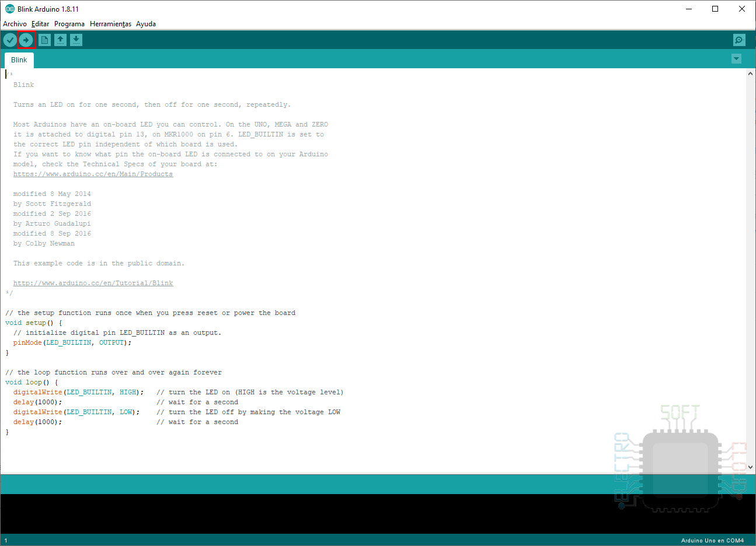Click the '// the setup function runs once' comment
Viewport: 756px width, 546px height.
click(x=150, y=313)
